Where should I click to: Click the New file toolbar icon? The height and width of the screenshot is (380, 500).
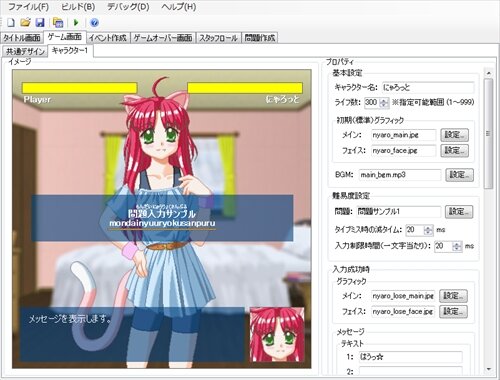coord(11,23)
